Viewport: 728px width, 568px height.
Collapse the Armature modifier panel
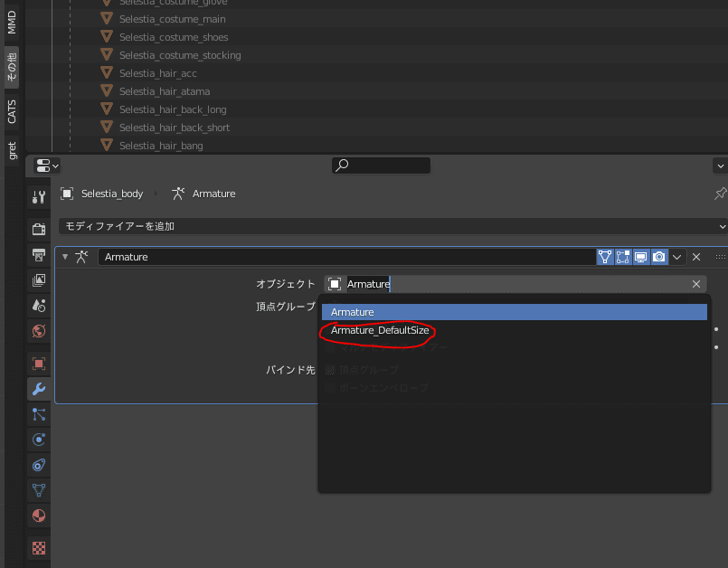(x=65, y=257)
